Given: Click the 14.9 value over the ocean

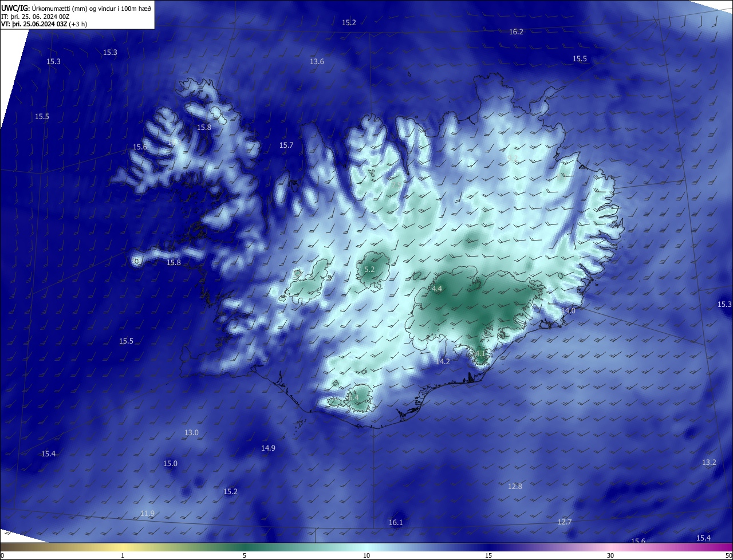Looking at the screenshot, I should (x=268, y=448).
